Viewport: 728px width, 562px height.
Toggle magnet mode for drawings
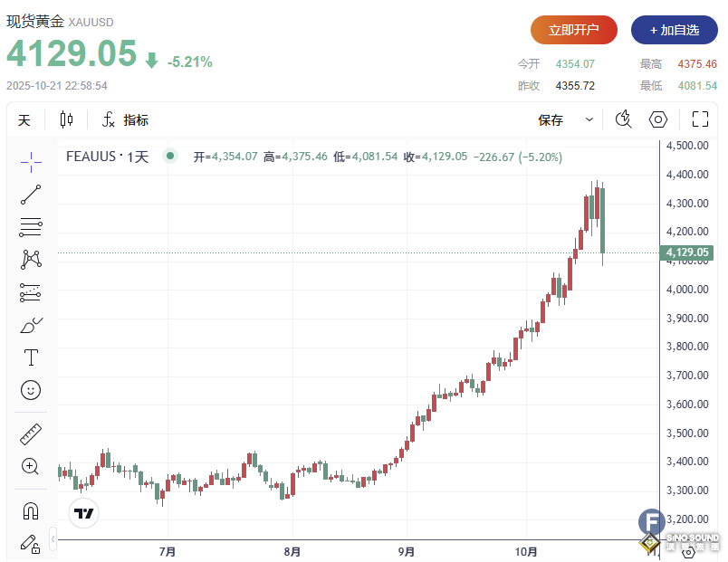[31, 511]
